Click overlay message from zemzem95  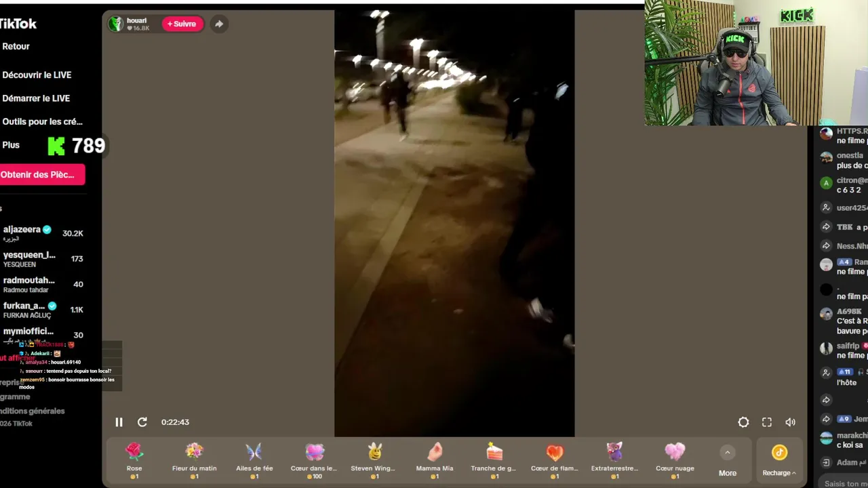[67, 383]
